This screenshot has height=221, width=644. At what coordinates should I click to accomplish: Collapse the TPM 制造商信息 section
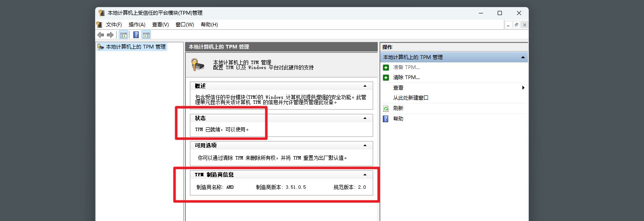coord(365,175)
